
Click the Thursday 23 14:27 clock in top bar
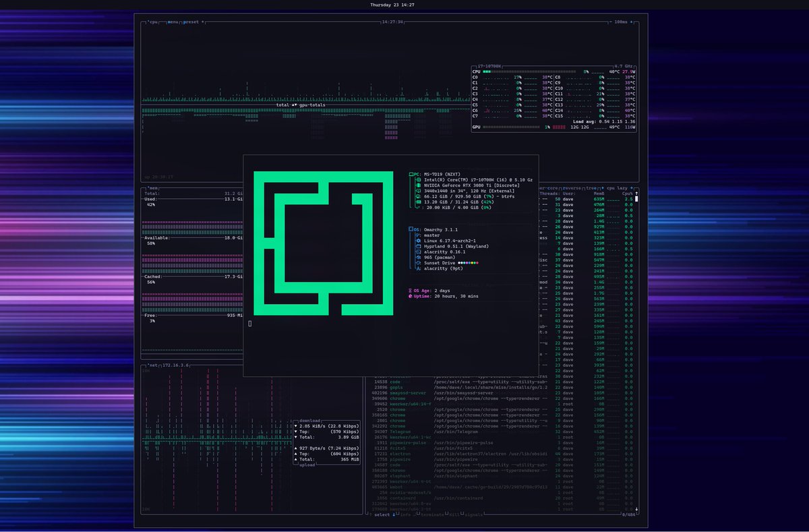(x=392, y=5)
